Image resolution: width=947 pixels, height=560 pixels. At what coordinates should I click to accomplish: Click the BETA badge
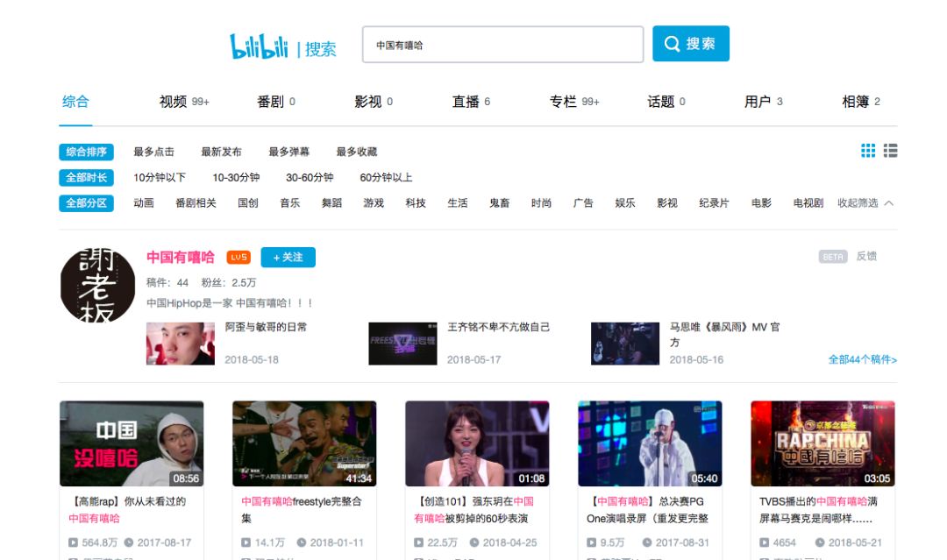833,257
